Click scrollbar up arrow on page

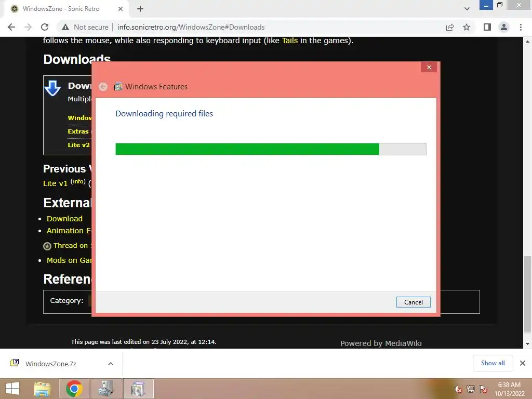(527, 42)
